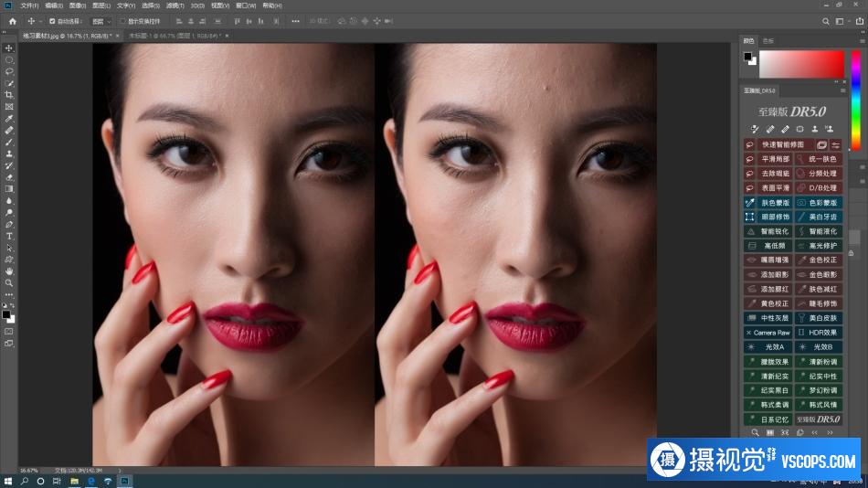Toggle show transform controls checkbox
This screenshot has width=868, height=488.
123,21
